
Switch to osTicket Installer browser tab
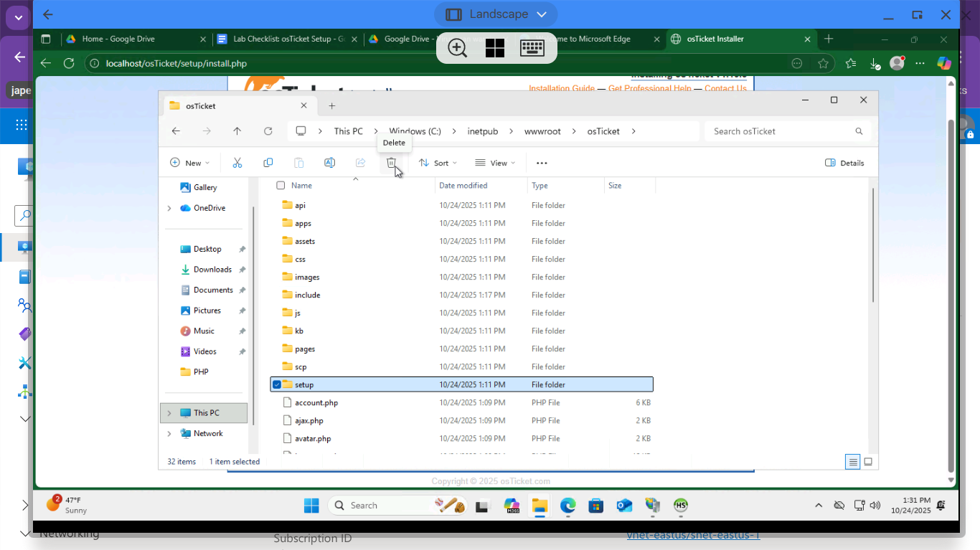tap(741, 39)
